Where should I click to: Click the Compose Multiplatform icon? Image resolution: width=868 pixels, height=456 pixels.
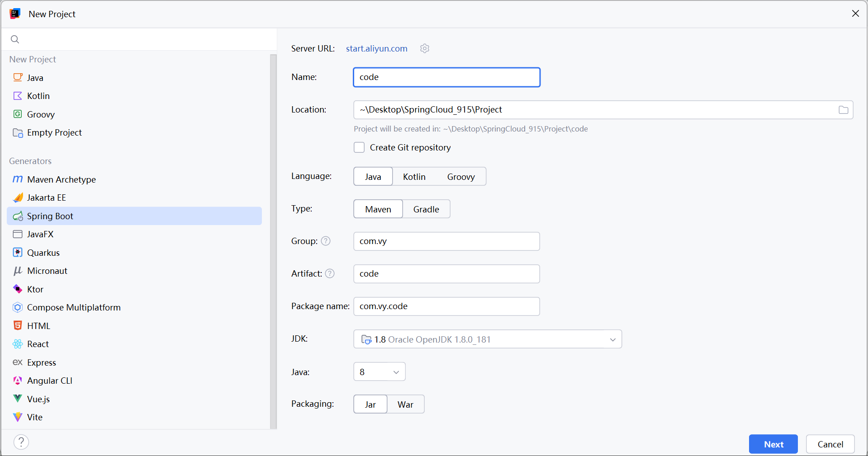[18, 307]
